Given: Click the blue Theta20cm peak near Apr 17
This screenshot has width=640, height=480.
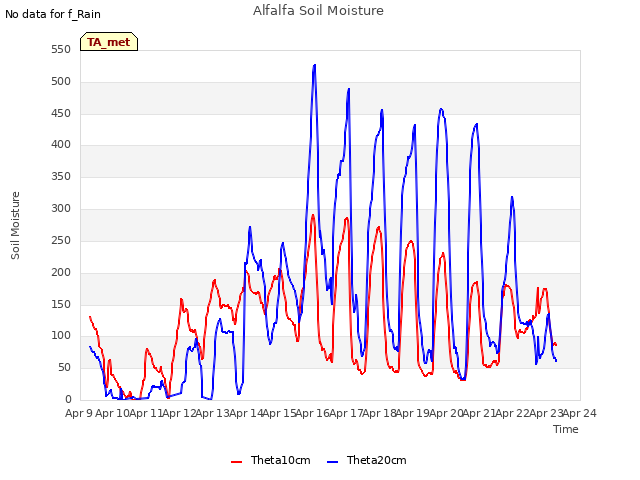Looking at the screenshot, I should point(349,89).
